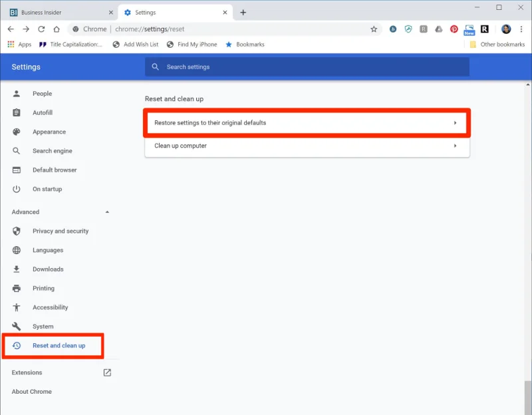Open the Title Capitalization bookmark

(70, 45)
